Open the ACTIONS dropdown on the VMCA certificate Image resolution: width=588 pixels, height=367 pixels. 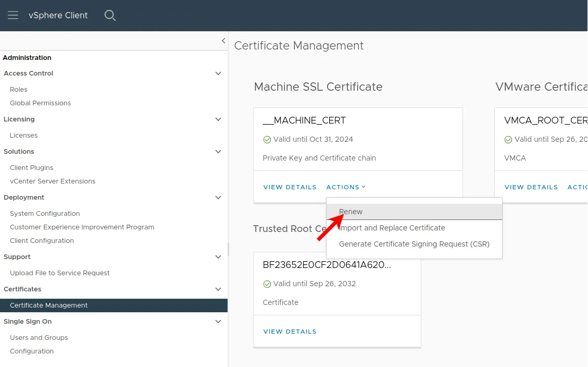click(578, 187)
